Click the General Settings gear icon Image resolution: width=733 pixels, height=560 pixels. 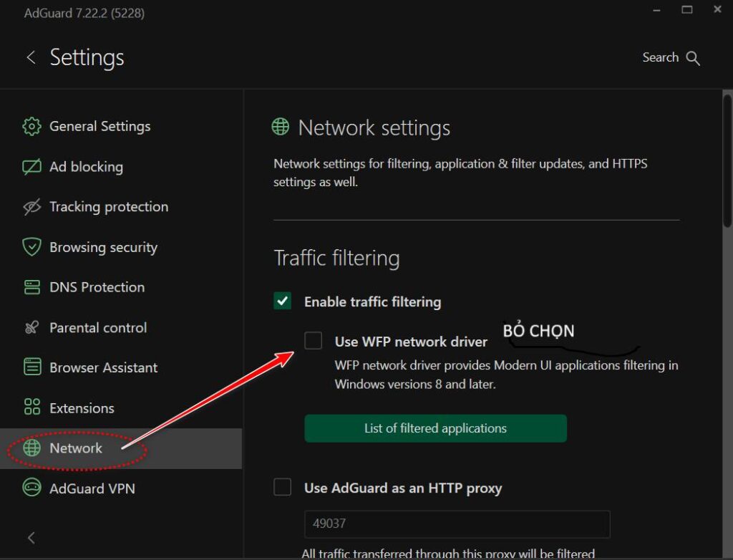click(31, 127)
